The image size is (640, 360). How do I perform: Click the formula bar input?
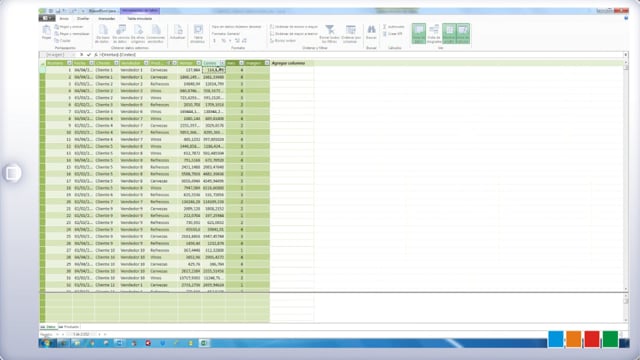pos(361,55)
